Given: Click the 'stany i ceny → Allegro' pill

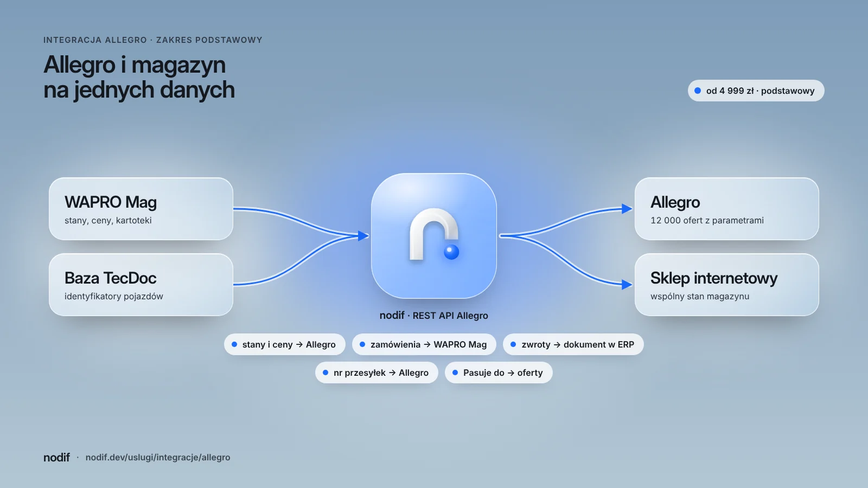Looking at the screenshot, I should tap(285, 344).
